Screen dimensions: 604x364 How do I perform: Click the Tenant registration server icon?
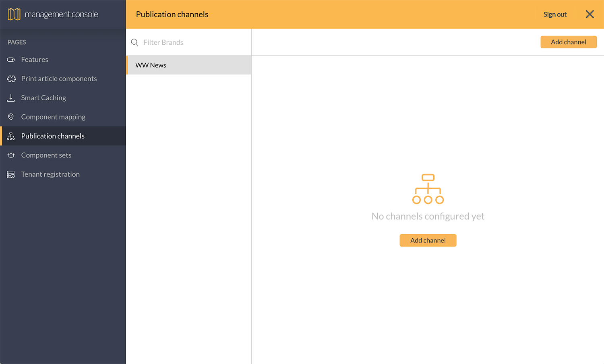point(11,174)
